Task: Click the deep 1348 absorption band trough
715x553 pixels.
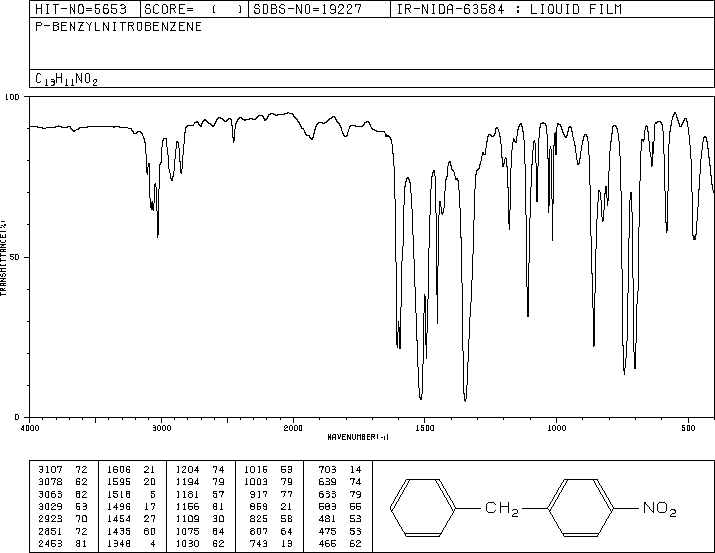Action: (465, 399)
